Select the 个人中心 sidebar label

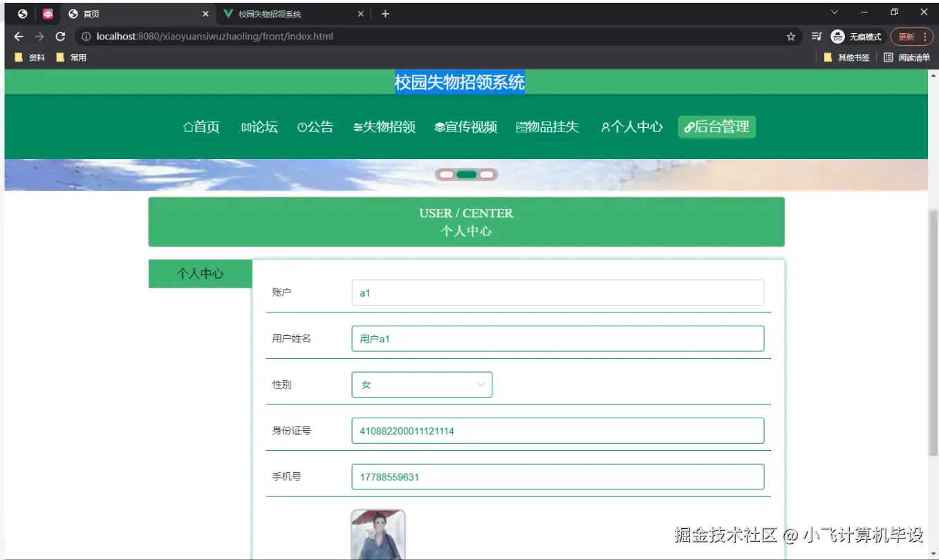[200, 273]
